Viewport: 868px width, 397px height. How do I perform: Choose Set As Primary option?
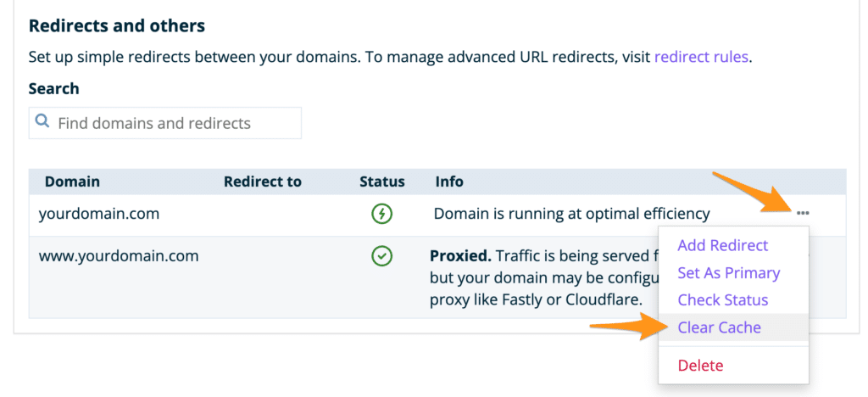tap(728, 273)
